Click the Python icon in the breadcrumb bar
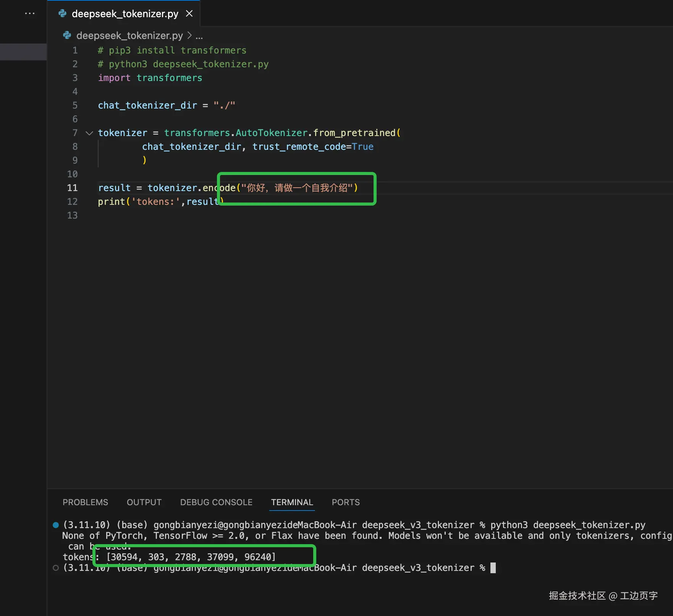 coord(67,36)
